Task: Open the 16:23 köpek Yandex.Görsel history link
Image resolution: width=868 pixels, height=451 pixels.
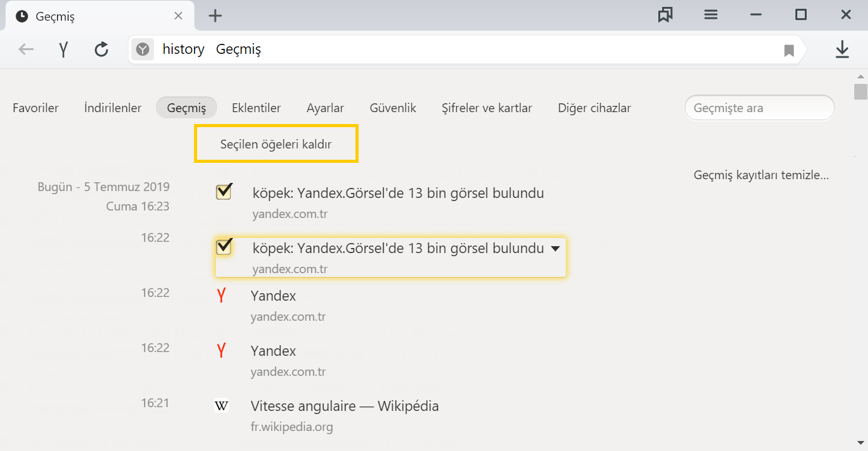Action: tap(398, 193)
